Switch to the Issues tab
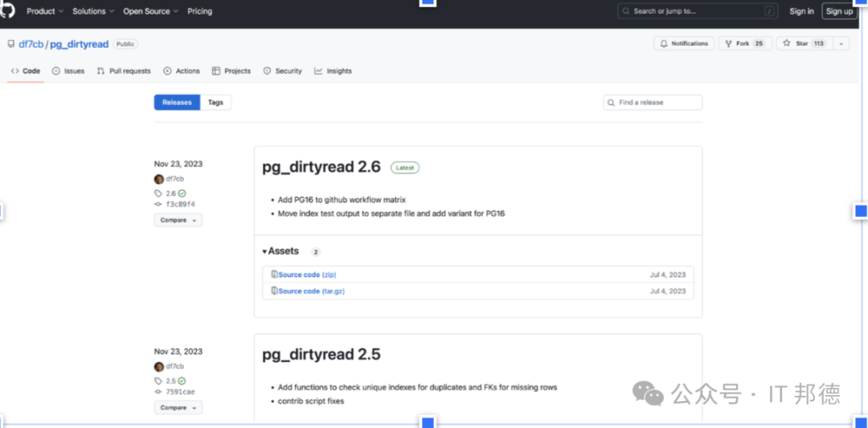The height and width of the screenshot is (428, 868). tap(68, 71)
